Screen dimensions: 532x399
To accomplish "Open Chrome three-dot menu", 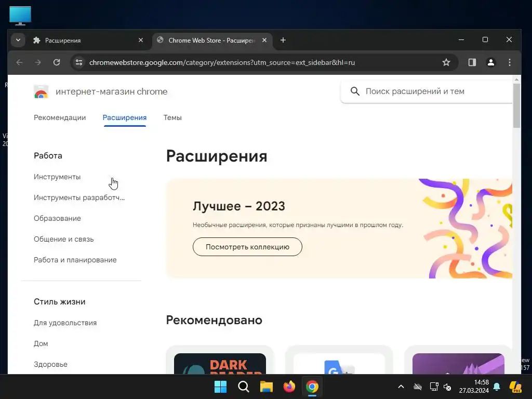I will 509,62.
